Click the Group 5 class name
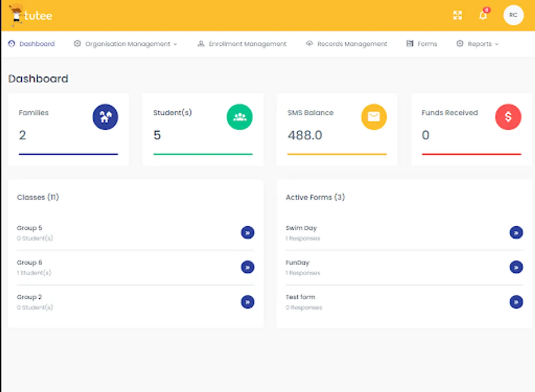The height and width of the screenshot is (392, 535). pyautogui.click(x=30, y=228)
